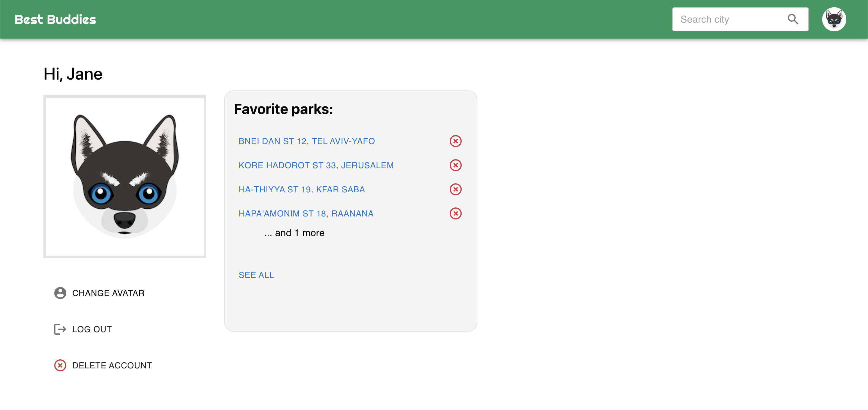Click the Best Buddies logo

point(55,19)
